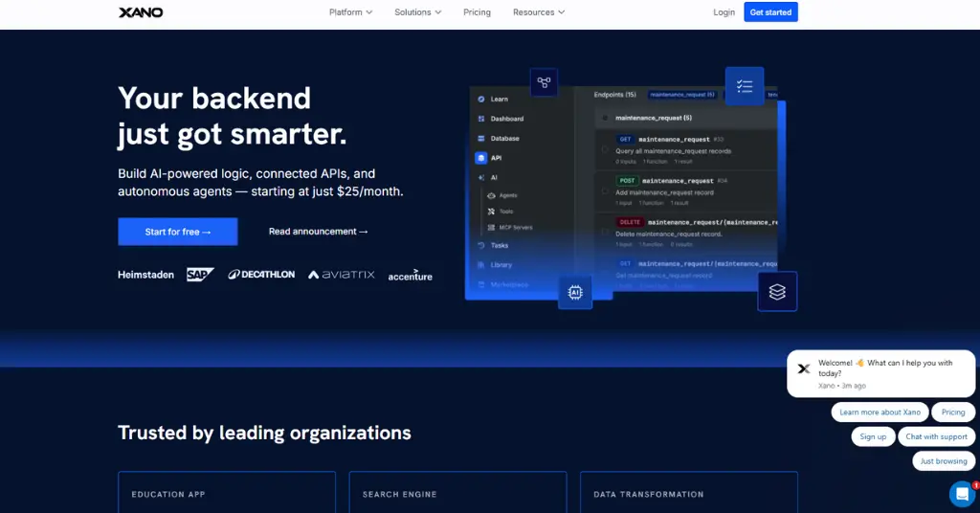Screen dimensions: 980x513
Task: Open the chat widget launcher icon
Action: click(x=962, y=494)
